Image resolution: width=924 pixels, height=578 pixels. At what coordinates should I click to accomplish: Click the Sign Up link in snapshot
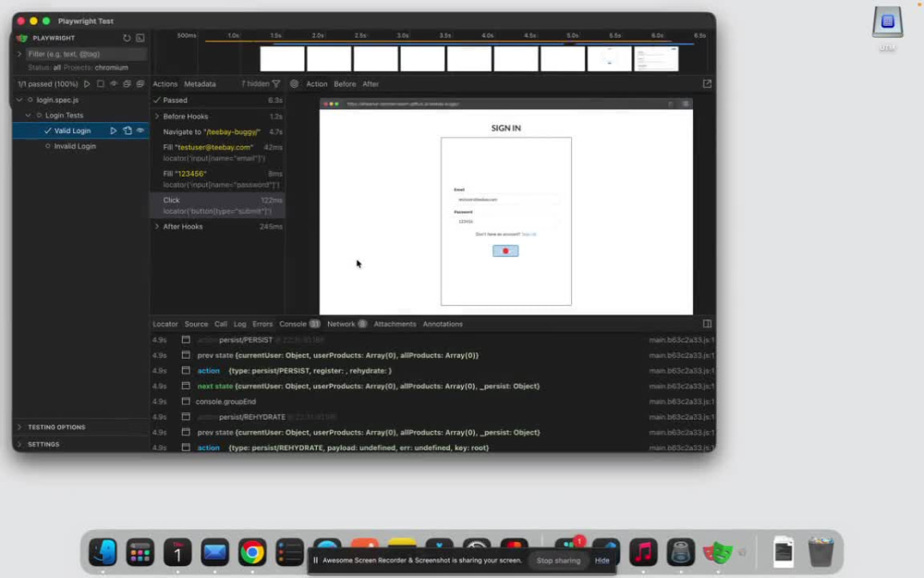click(529, 234)
